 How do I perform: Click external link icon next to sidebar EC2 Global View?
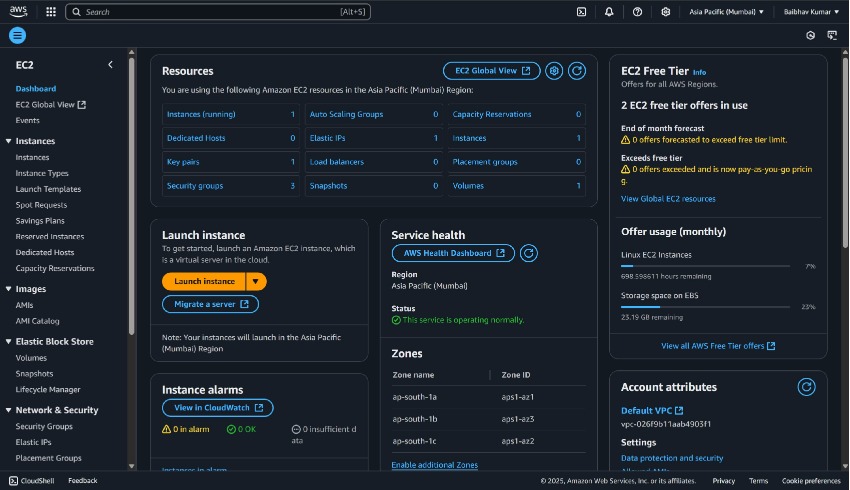[82, 105]
